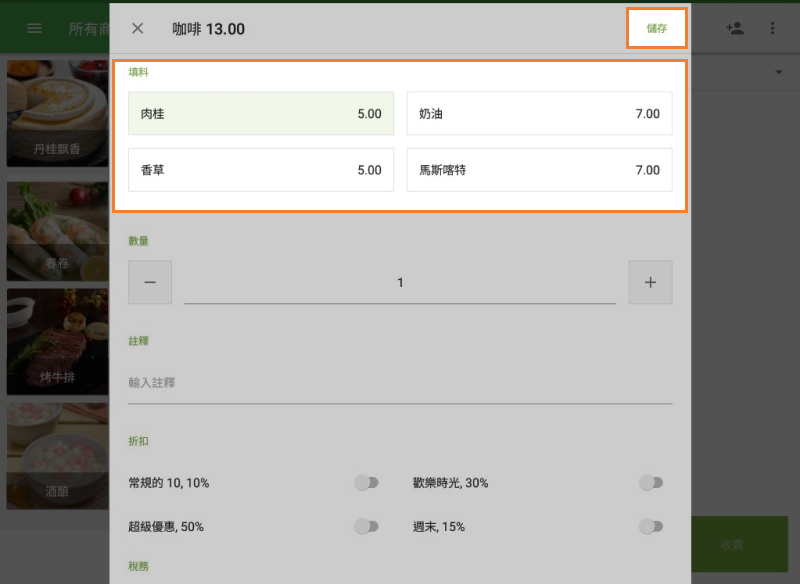Click the 輸入註釋 comment field
The height and width of the screenshot is (584, 800).
[400, 382]
